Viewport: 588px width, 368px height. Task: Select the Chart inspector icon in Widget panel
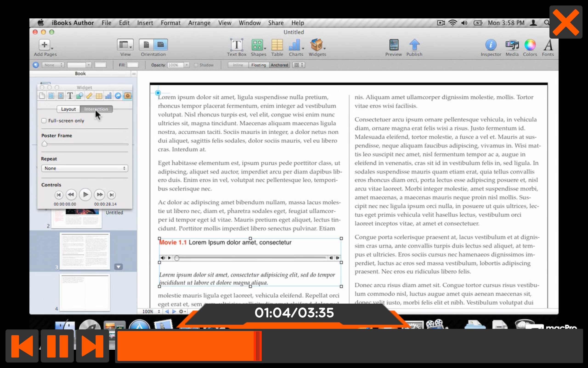108,96
